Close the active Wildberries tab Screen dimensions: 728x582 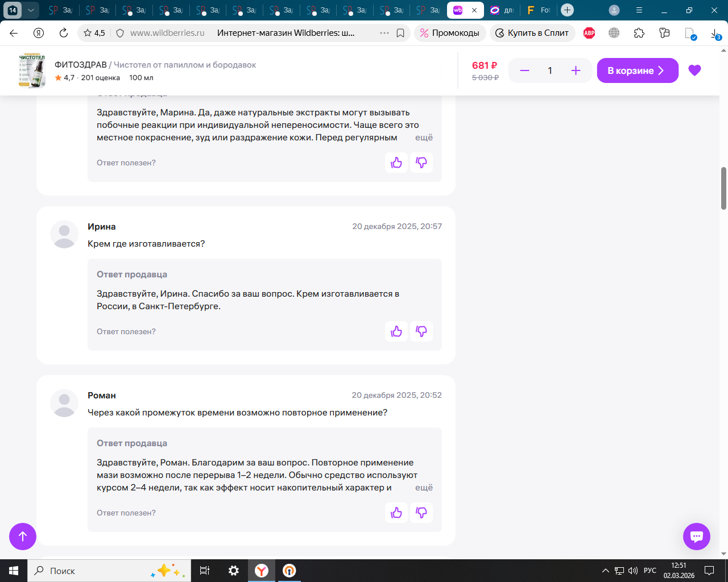[x=474, y=10]
